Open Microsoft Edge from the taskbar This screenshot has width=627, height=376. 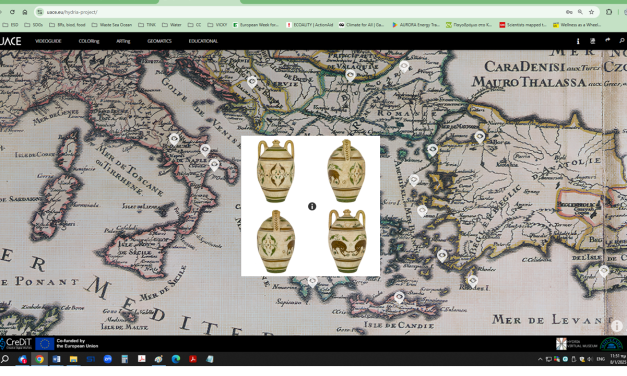(176, 359)
